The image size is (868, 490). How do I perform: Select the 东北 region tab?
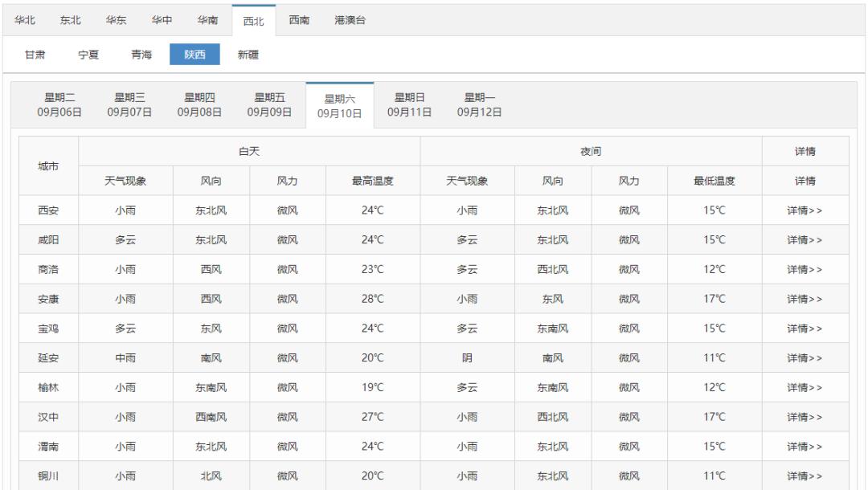coord(70,21)
